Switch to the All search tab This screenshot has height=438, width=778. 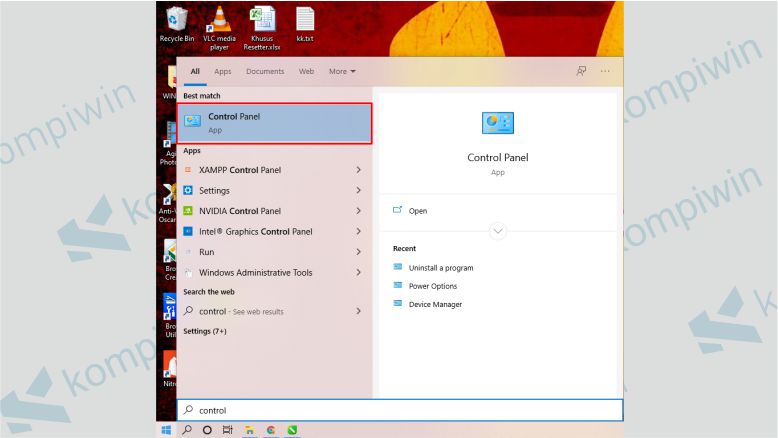point(195,71)
